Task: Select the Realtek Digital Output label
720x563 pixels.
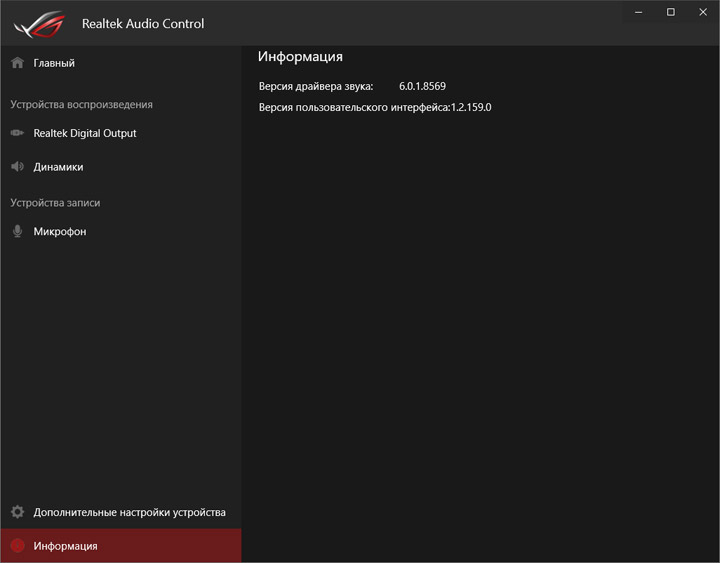Action: point(85,133)
